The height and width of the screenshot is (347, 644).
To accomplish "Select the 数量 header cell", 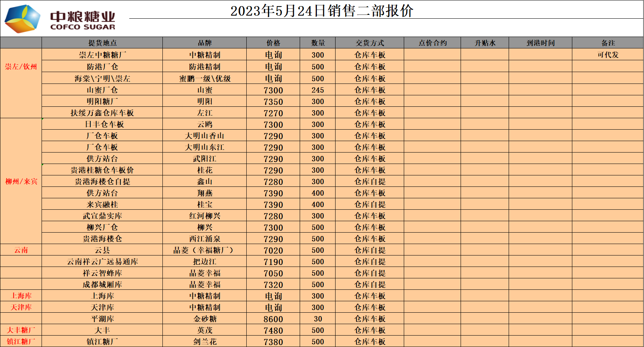I will coord(318,43).
